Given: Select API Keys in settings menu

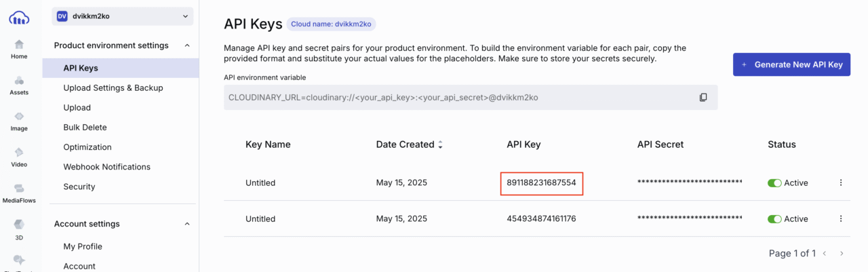Looking at the screenshot, I should coord(121,68).
